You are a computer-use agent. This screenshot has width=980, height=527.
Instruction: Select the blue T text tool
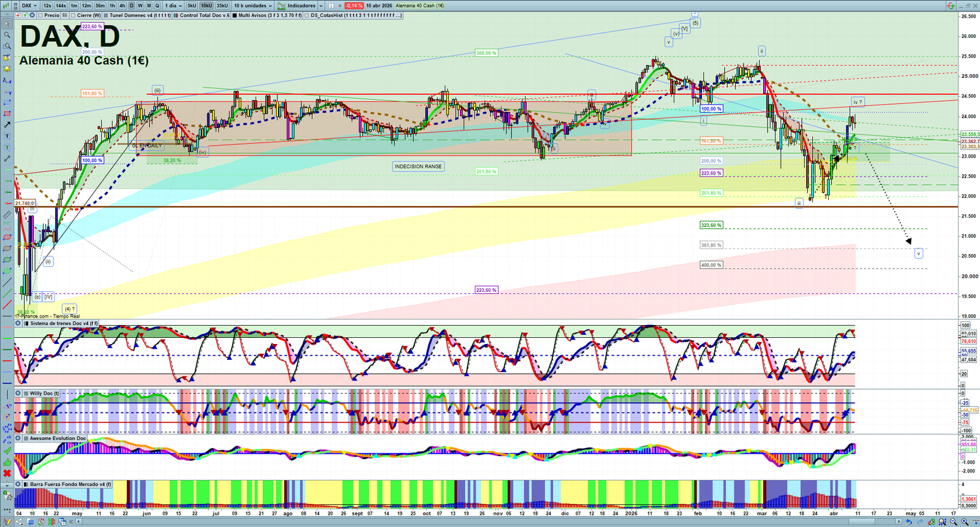7,136
